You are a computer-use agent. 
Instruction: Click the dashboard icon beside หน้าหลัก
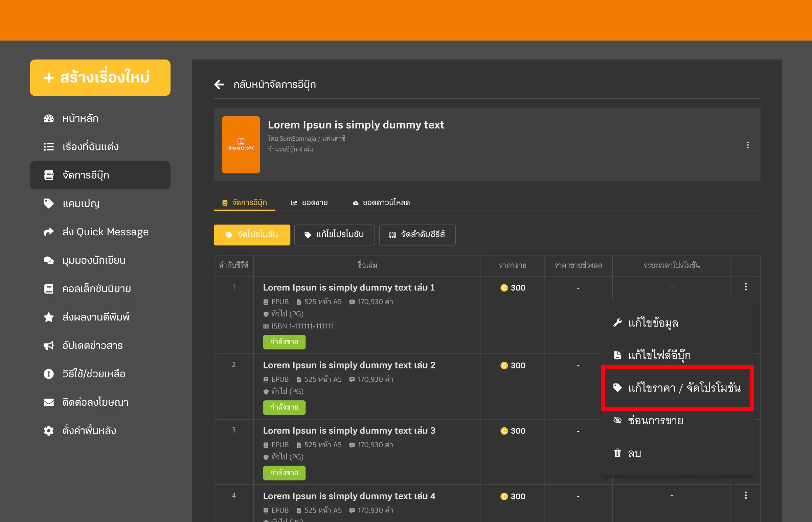(x=49, y=118)
